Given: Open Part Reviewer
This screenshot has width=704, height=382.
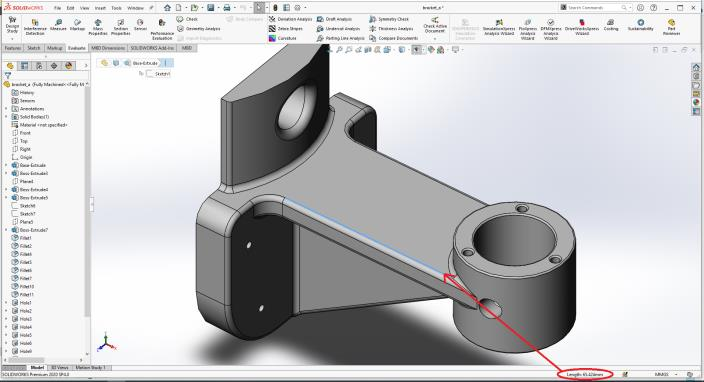Looking at the screenshot, I should pyautogui.click(x=671, y=27).
